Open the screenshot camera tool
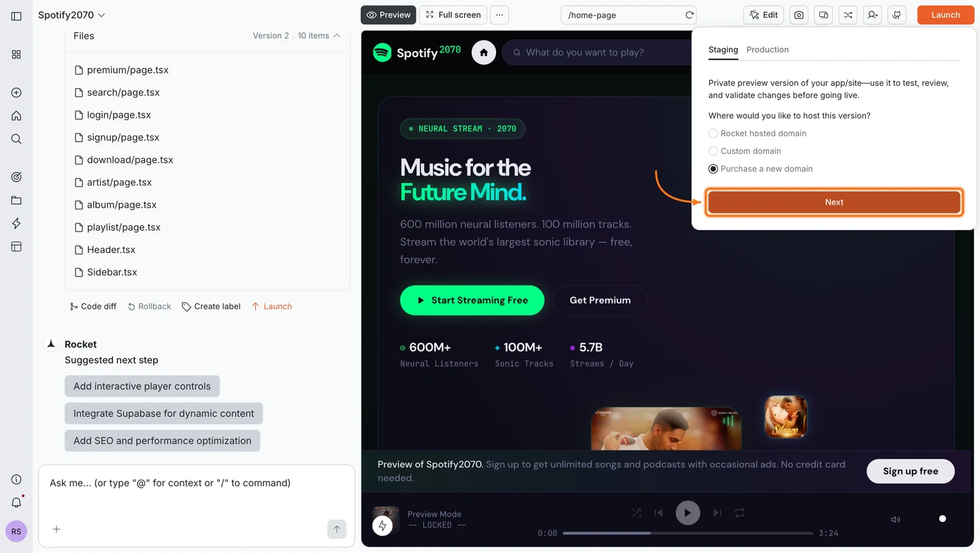 799,15
